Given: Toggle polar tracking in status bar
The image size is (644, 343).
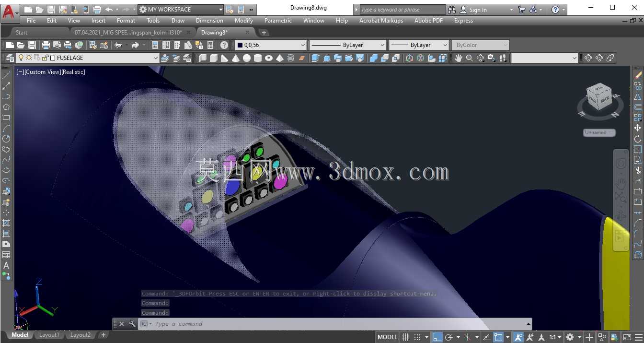Looking at the screenshot, I should [x=448, y=337].
